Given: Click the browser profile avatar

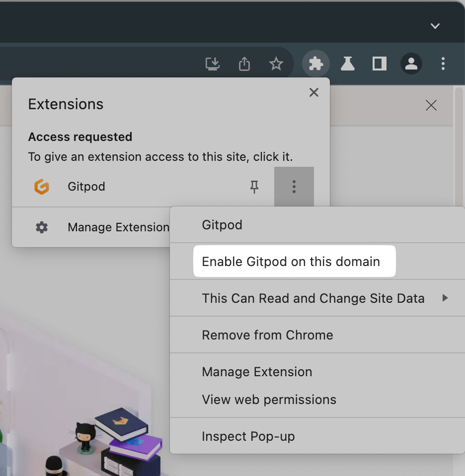Looking at the screenshot, I should pyautogui.click(x=411, y=64).
